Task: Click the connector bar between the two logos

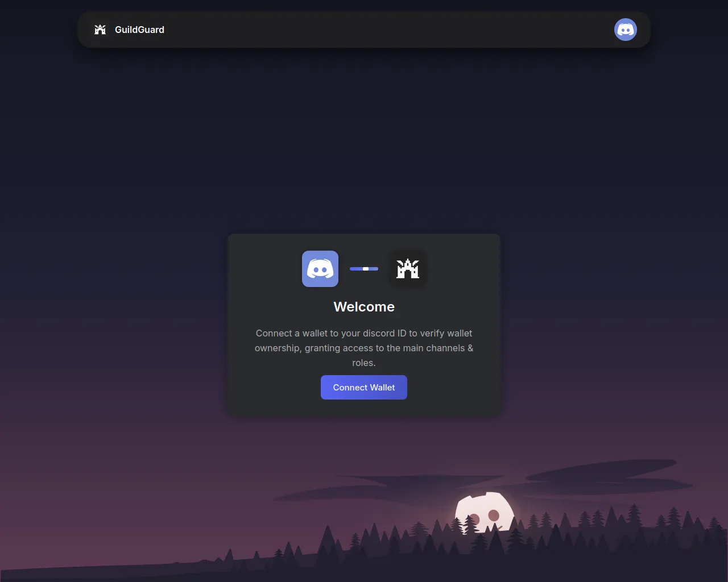Action: [x=364, y=269]
